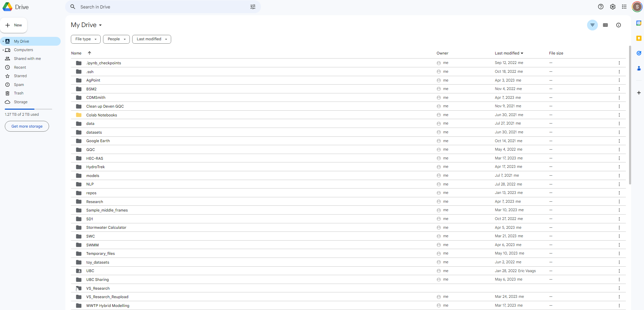The width and height of the screenshot is (644, 310).
Task: Expand My Drive tree in sidebar
Action: [x=3, y=41]
